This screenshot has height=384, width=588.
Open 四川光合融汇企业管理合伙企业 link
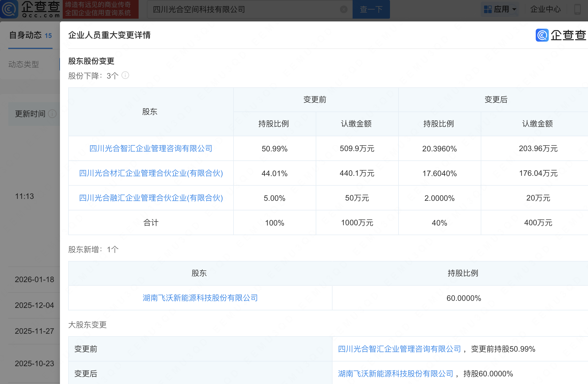click(x=151, y=198)
